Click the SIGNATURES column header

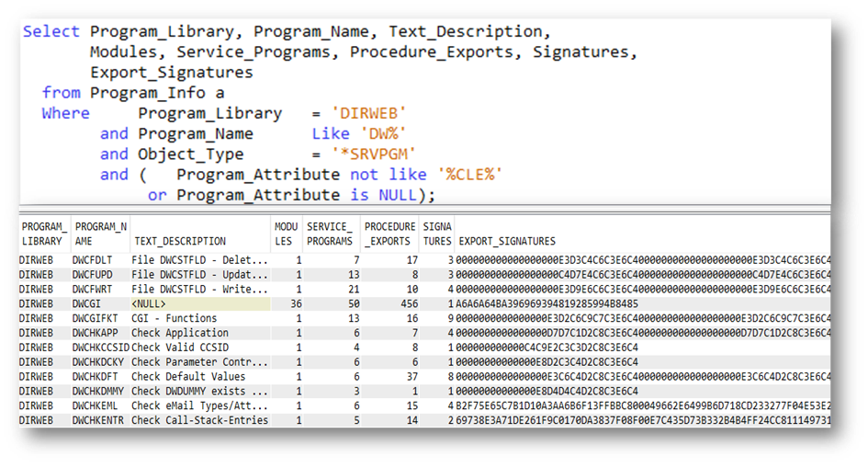pos(436,234)
